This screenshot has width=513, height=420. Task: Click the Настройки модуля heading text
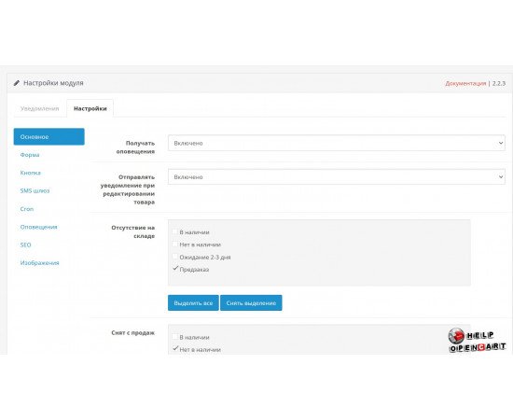[53, 83]
